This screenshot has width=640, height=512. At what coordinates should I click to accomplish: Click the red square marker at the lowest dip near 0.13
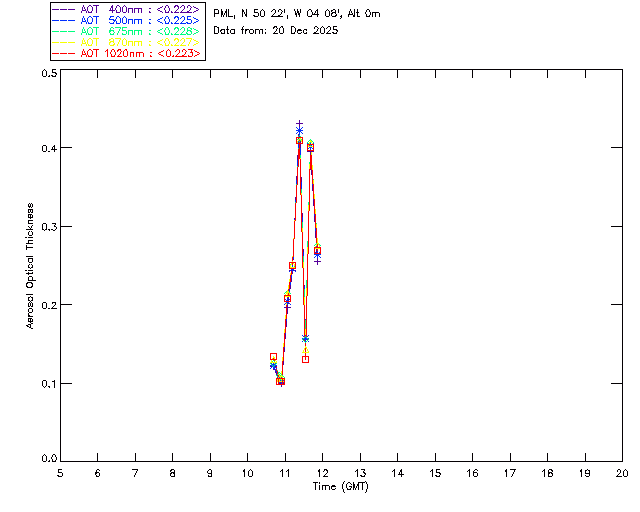coord(305,359)
